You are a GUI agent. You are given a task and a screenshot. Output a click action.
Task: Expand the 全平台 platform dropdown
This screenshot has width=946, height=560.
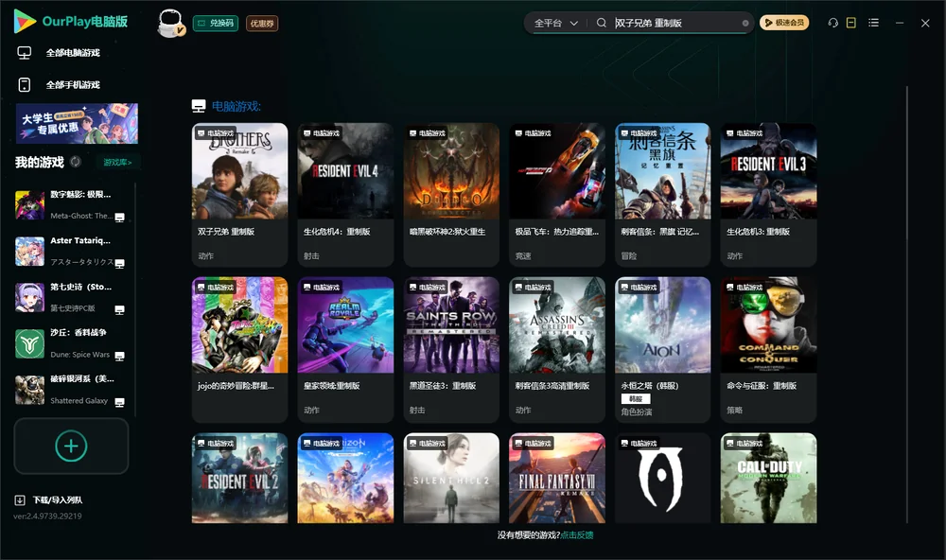pyautogui.click(x=555, y=23)
